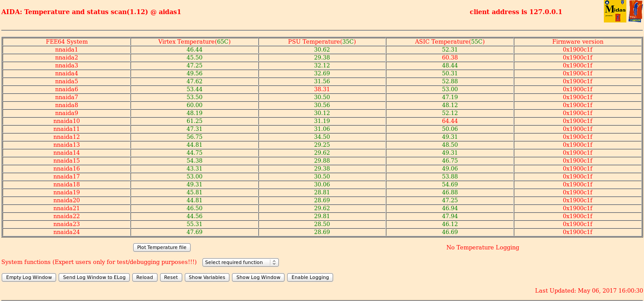Click the nnaida2 ASIC temperature 60.38
Screen dimensions: 644x301
point(449,58)
